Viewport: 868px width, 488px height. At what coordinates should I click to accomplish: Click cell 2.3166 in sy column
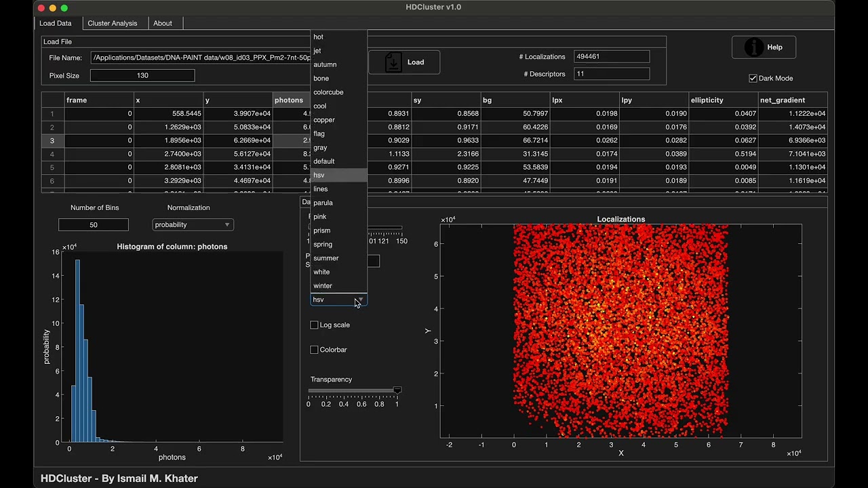point(446,155)
